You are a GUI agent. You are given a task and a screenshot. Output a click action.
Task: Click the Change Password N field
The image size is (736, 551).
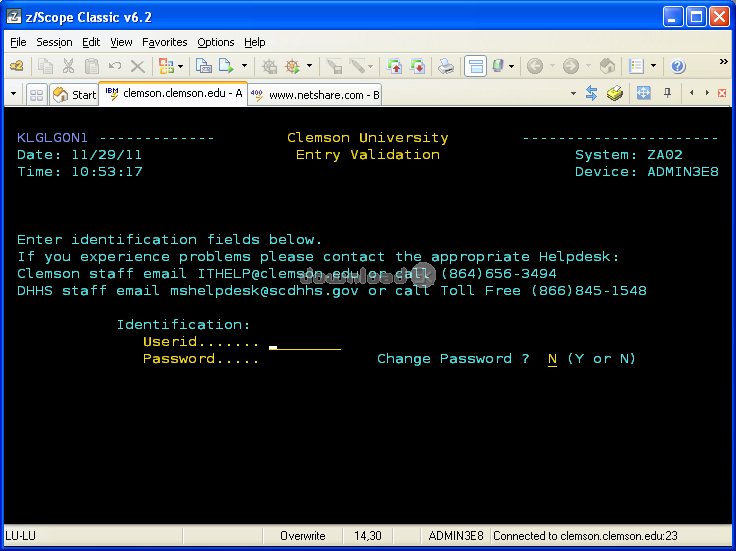click(x=552, y=359)
